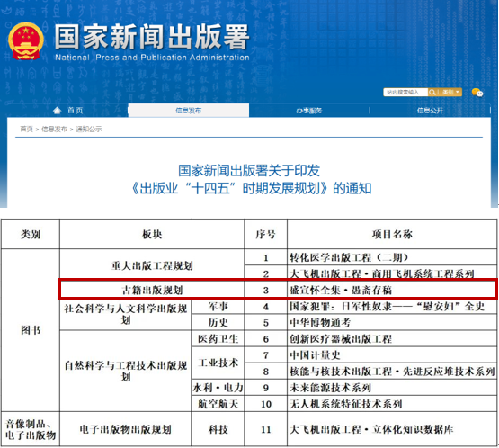Click the 板块 column header
Viewport: 499px width, 448px height.
[x=152, y=235]
